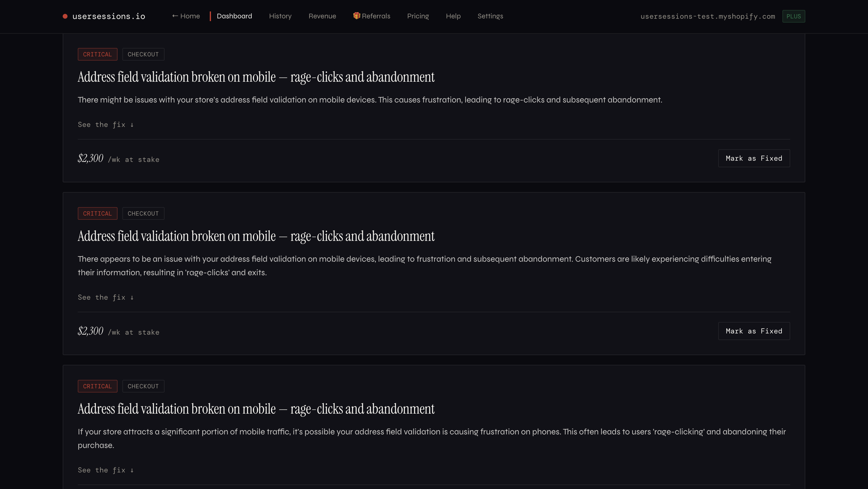
Task: Click the CRITICAL tag on the third card
Action: click(97, 386)
